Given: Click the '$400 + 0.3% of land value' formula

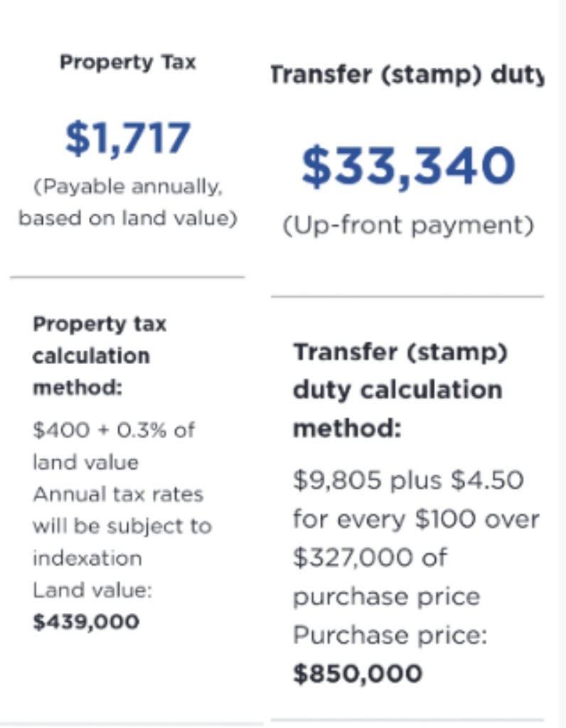Looking at the screenshot, I should click(x=113, y=446).
